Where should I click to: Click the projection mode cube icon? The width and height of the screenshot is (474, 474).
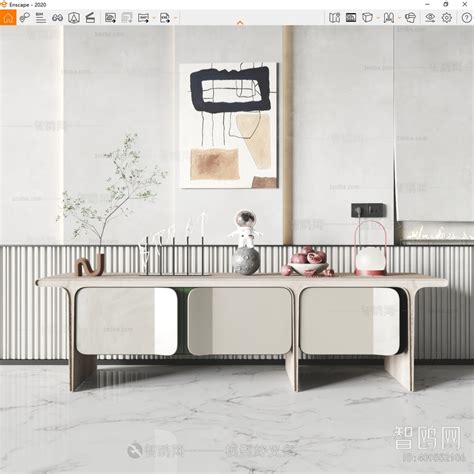(367, 17)
